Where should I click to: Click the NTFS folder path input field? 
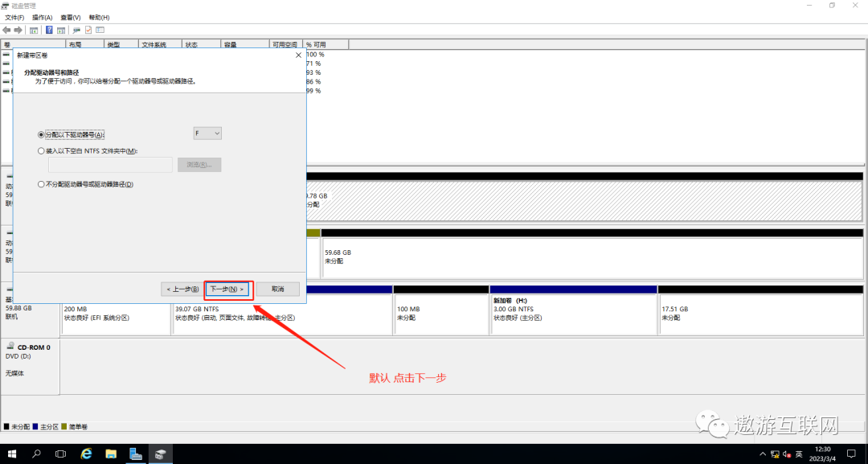(x=111, y=165)
